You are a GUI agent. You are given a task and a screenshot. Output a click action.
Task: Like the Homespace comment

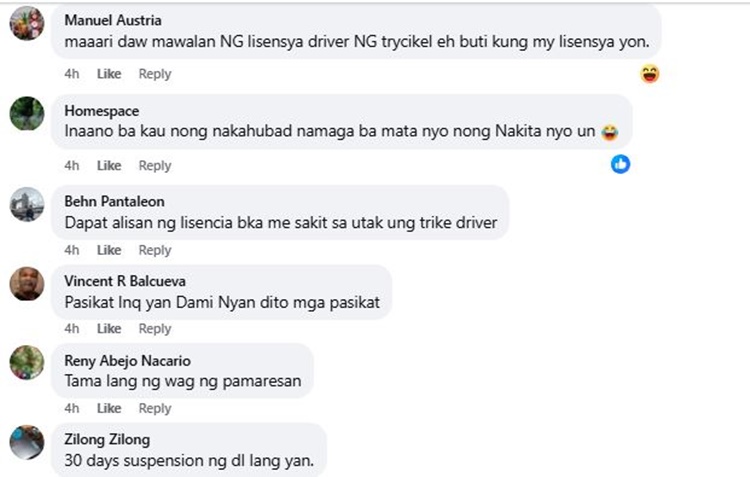[109, 166]
